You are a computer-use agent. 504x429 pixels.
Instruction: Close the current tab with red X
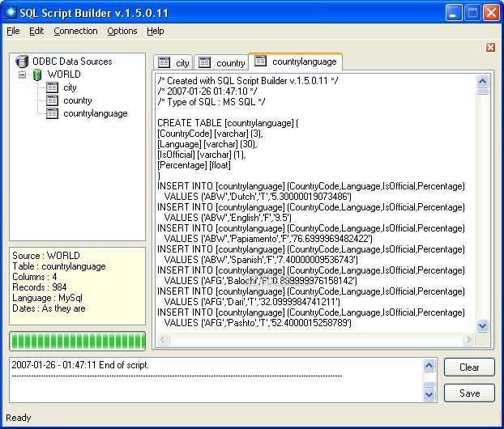(x=490, y=48)
